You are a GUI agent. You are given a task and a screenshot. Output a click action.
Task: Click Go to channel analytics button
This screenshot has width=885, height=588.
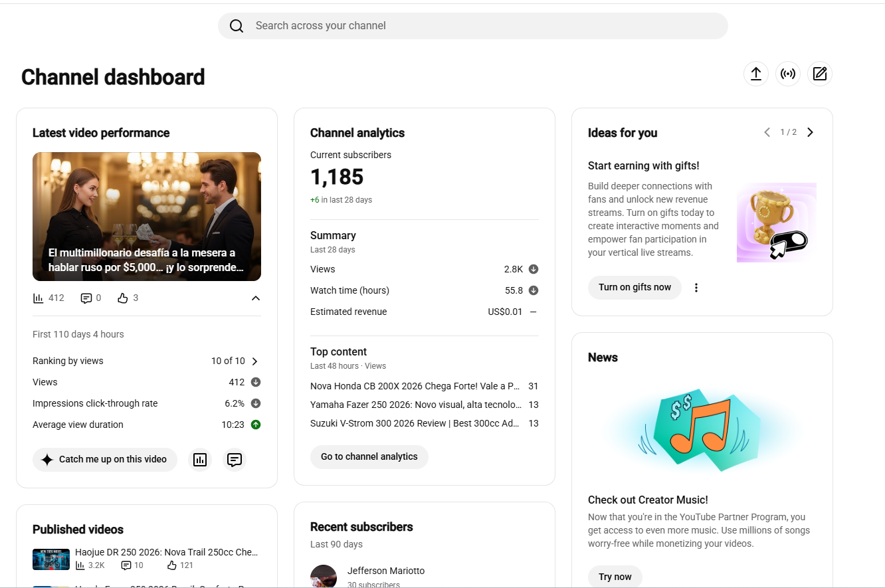369,457
